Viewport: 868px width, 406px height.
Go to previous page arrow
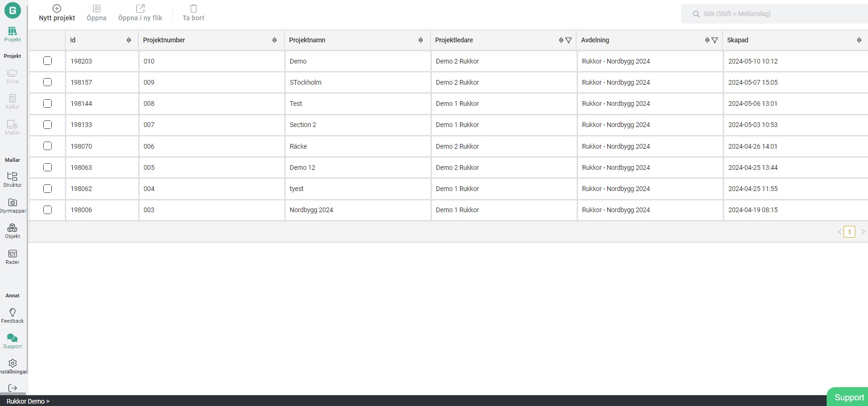pos(839,232)
